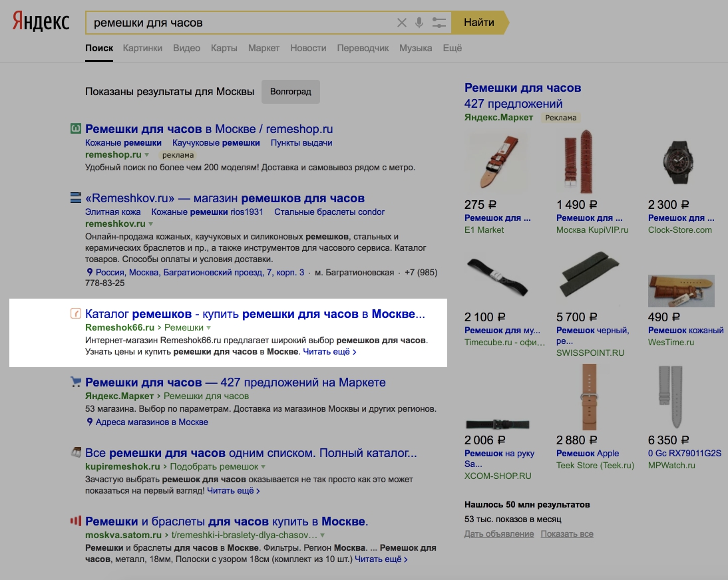The image size is (728, 580).
Task: Click Читать ещё under kupiremeshok.ru result
Action: pyautogui.click(x=234, y=491)
